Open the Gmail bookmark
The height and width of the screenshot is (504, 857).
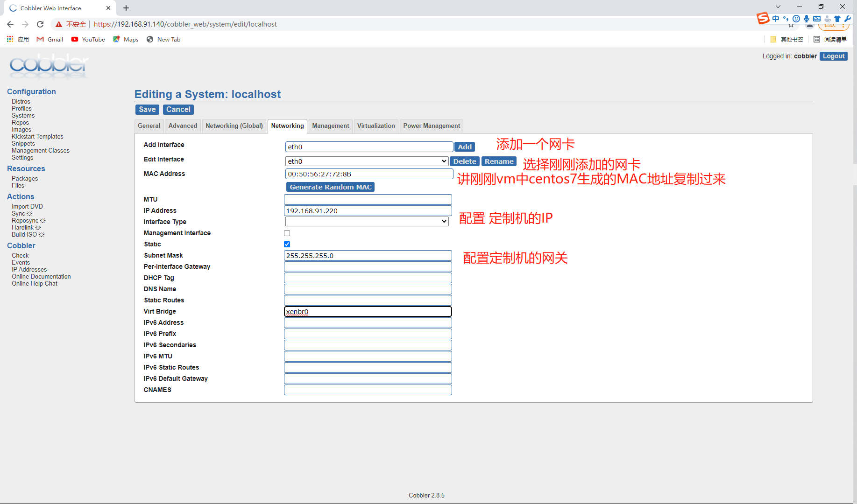[x=50, y=39]
